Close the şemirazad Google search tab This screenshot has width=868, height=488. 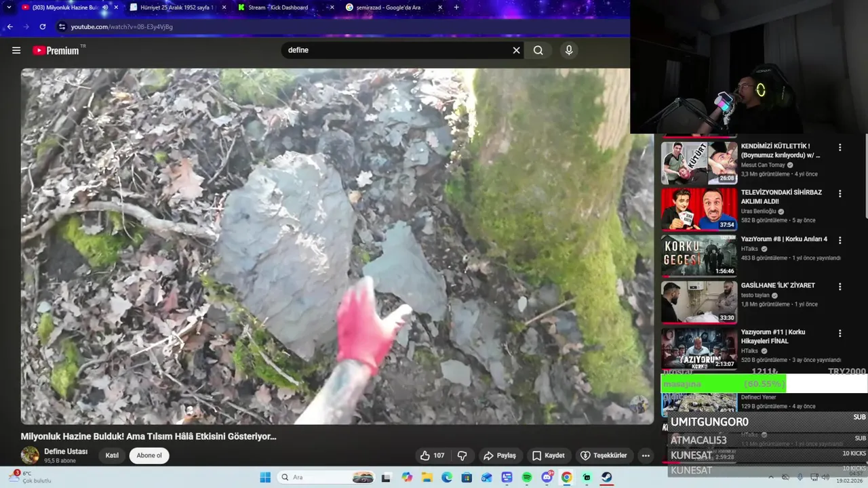click(440, 7)
